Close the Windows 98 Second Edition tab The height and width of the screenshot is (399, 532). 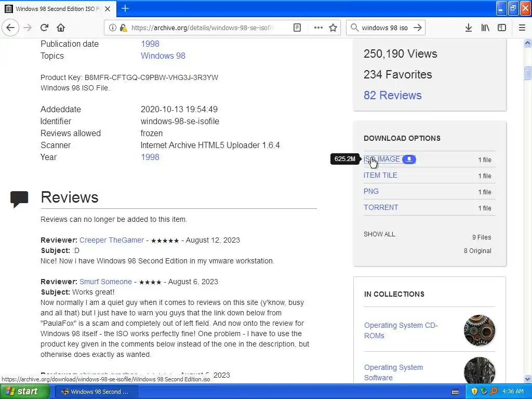(108, 9)
